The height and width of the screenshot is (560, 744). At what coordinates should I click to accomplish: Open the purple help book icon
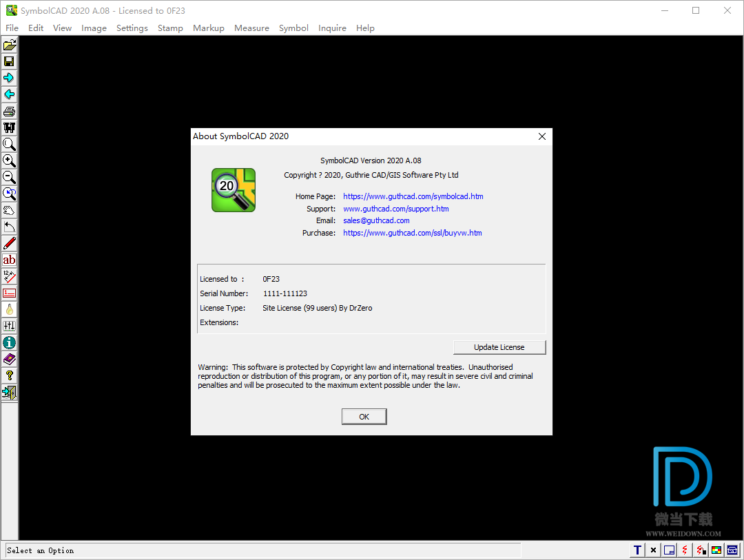pyautogui.click(x=10, y=360)
